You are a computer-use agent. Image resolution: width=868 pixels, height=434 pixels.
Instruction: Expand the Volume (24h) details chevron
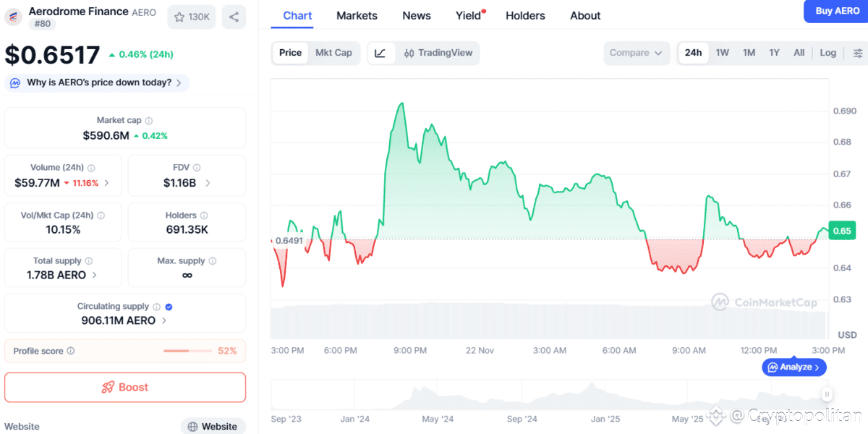pyautogui.click(x=107, y=183)
